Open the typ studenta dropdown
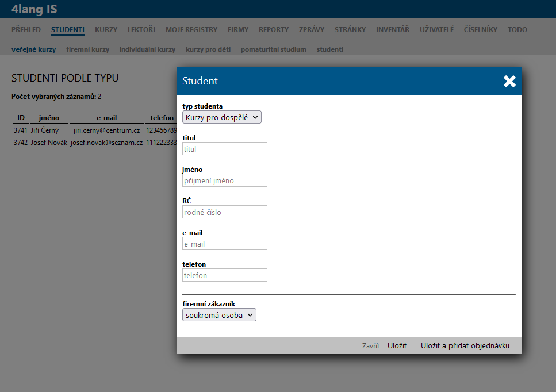 tap(221, 117)
